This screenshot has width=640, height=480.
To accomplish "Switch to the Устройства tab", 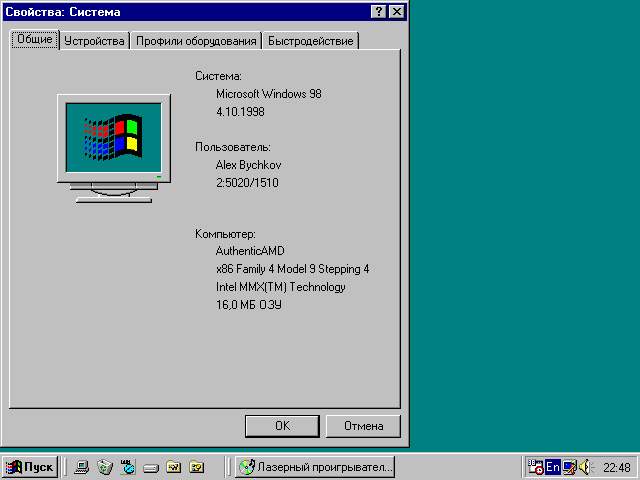I will [x=94, y=41].
